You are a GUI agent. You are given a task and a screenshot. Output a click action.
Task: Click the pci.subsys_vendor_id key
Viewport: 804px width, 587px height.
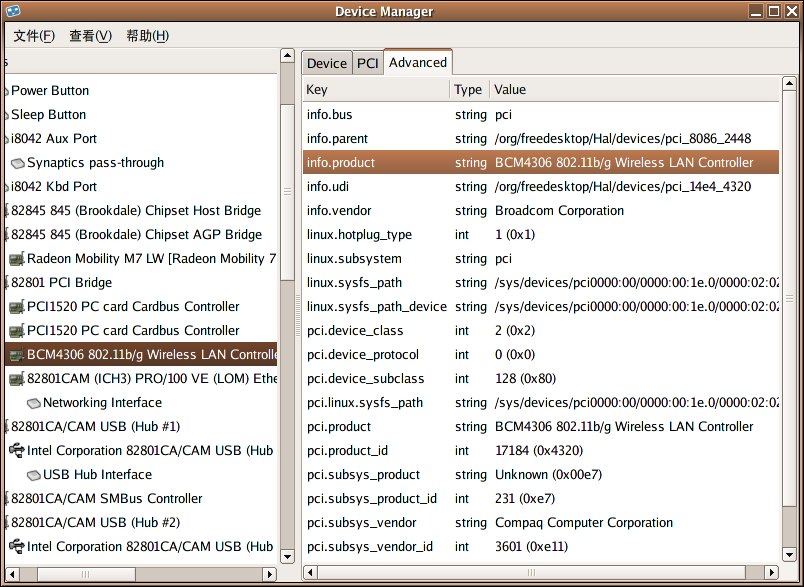click(x=370, y=547)
